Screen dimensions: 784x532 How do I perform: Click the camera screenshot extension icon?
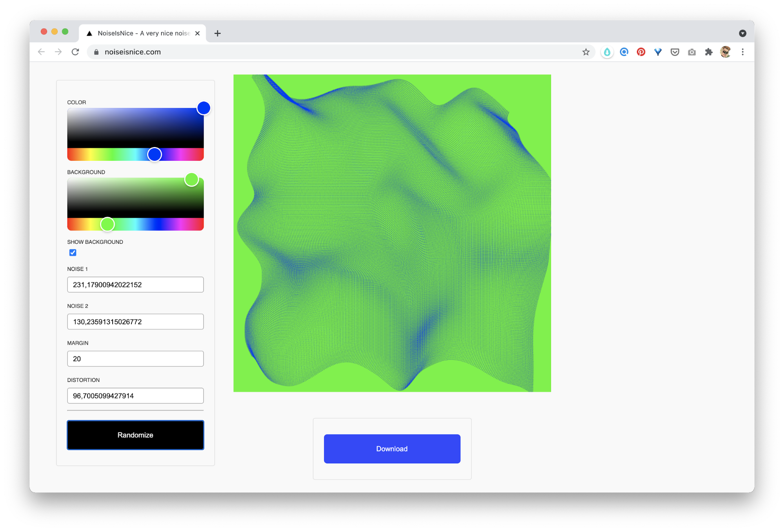coord(691,52)
